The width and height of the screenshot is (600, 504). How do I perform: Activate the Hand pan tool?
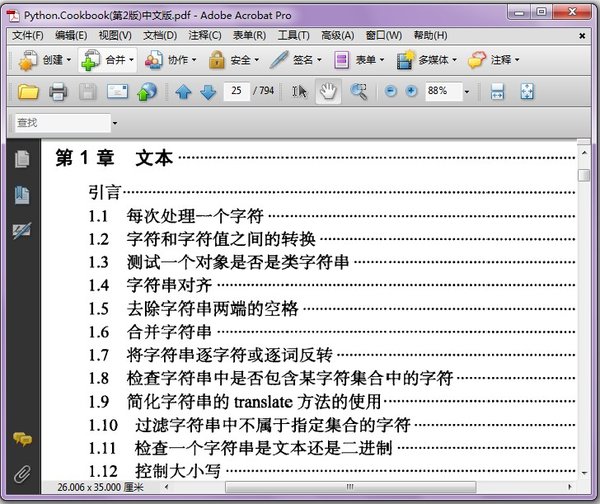[328, 91]
